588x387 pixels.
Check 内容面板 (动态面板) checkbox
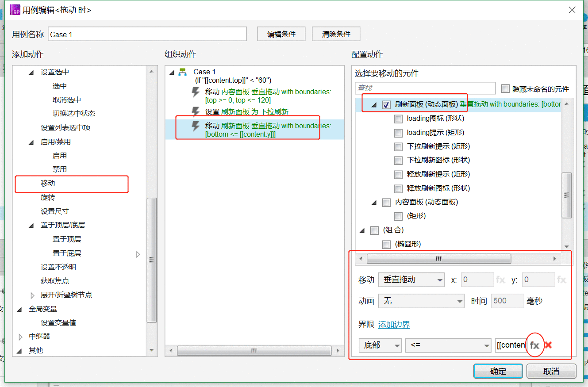point(386,203)
